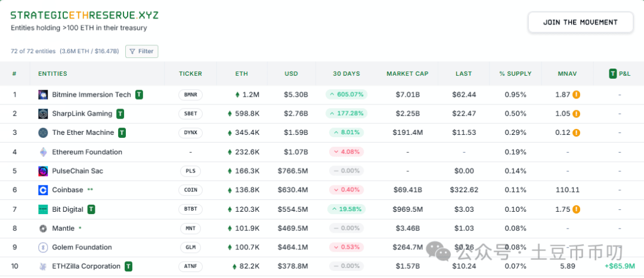Click the JOIN THE MOVEMENT button
Image resolution: width=644 pixels, height=278 pixels.
click(580, 22)
